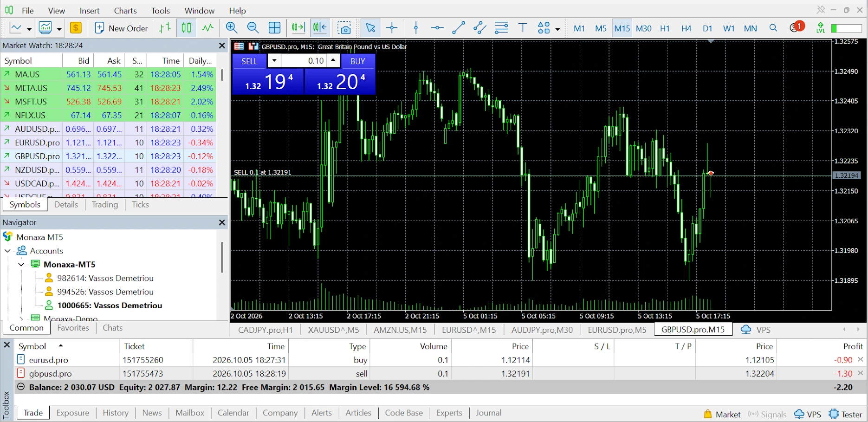
Task: Click the dollar-sign trading icon in the toolbar
Action: coord(76,28)
